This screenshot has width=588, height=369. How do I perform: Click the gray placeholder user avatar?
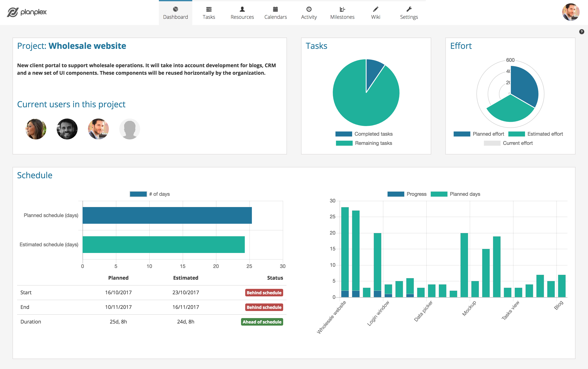[129, 129]
